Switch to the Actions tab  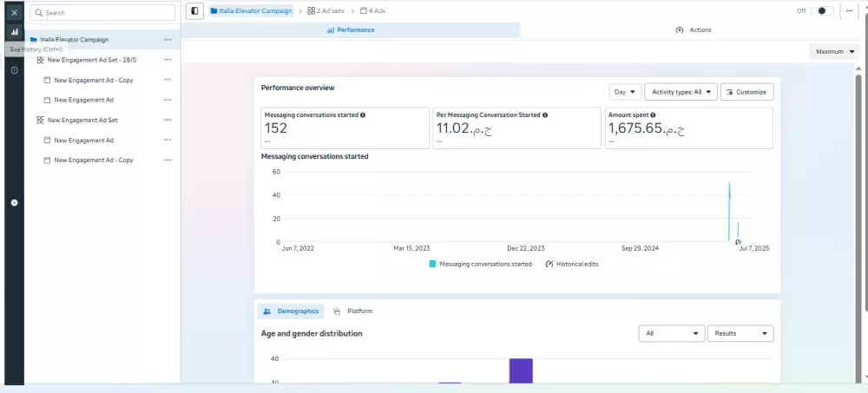click(x=694, y=29)
